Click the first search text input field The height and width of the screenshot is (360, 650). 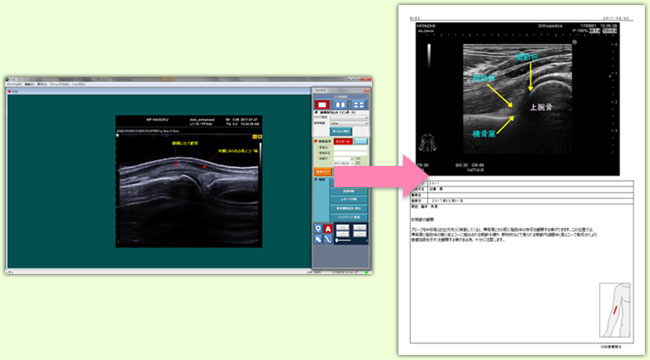(x=351, y=148)
